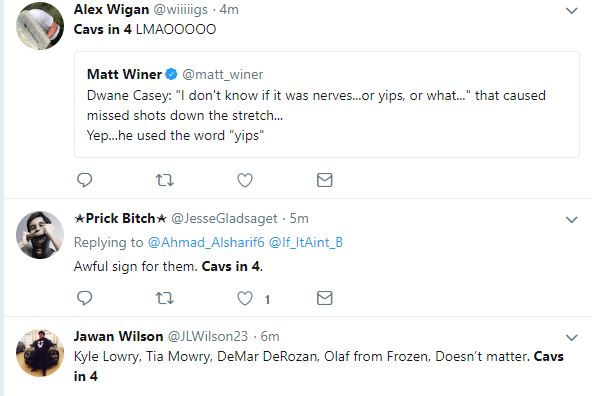Share JesseGladsaget tweet by direct message
Viewport: 592px width, 396px height.
tap(325, 298)
